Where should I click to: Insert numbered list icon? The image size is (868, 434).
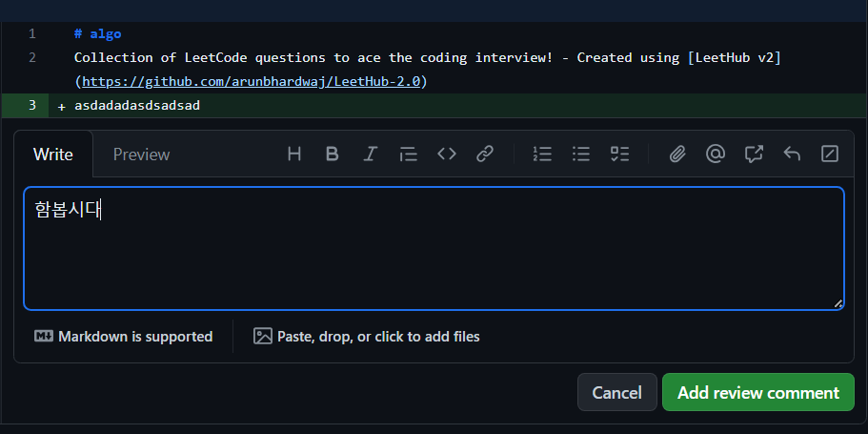coord(542,154)
